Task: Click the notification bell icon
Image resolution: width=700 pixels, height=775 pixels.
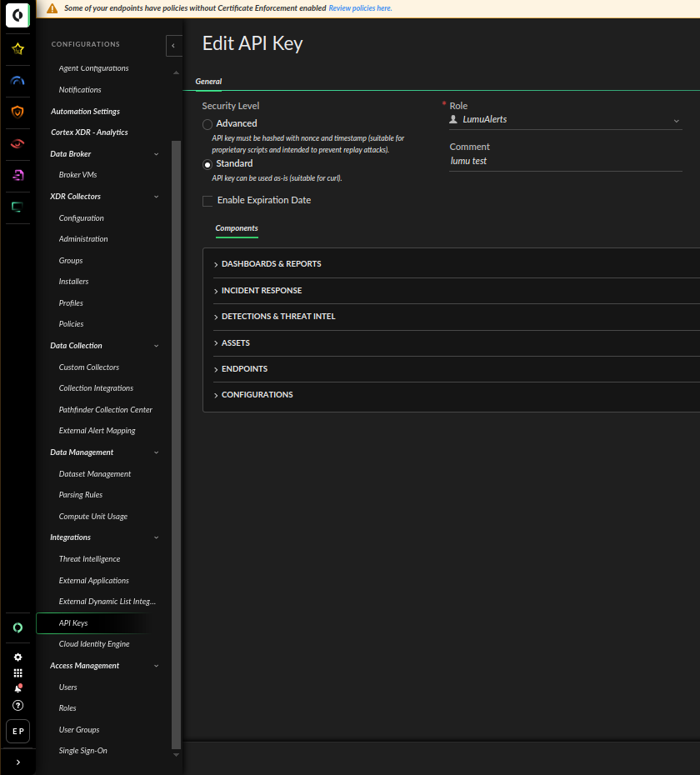Action: click(x=17, y=688)
